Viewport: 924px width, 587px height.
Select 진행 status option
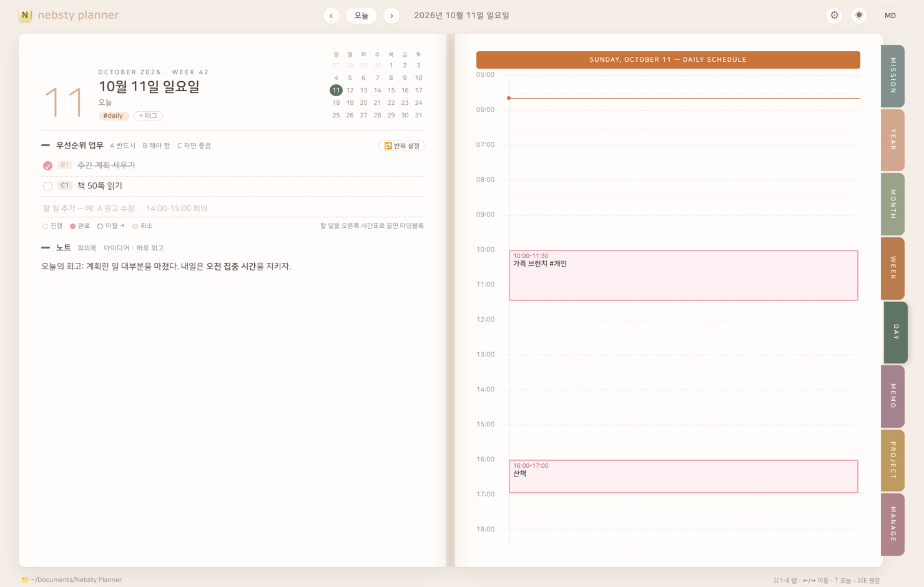click(52, 226)
